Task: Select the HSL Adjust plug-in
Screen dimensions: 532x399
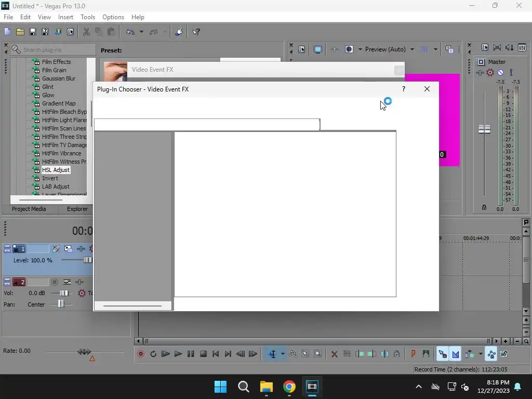Action: coord(56,170)
